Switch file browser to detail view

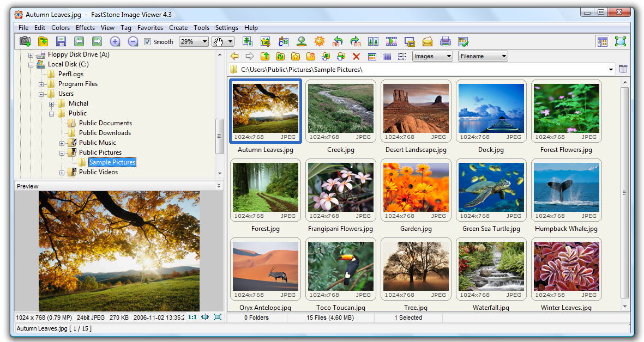pos(387,56)
